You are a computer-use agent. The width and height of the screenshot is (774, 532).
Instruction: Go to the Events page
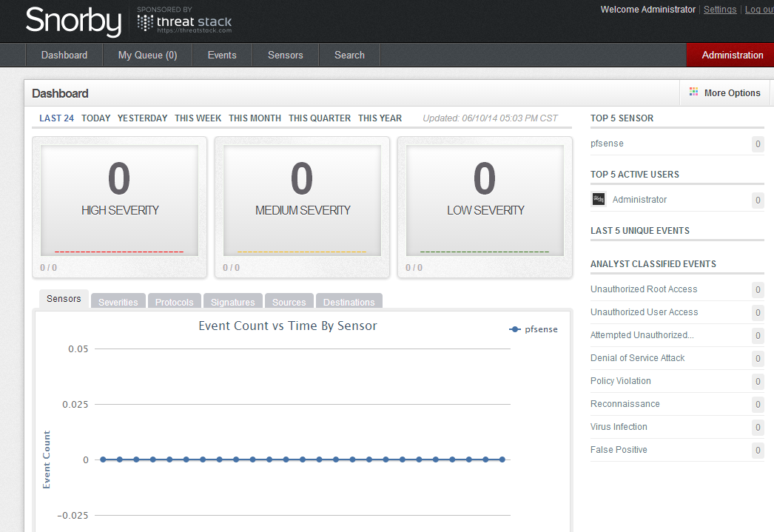click(x=222, y=55)
